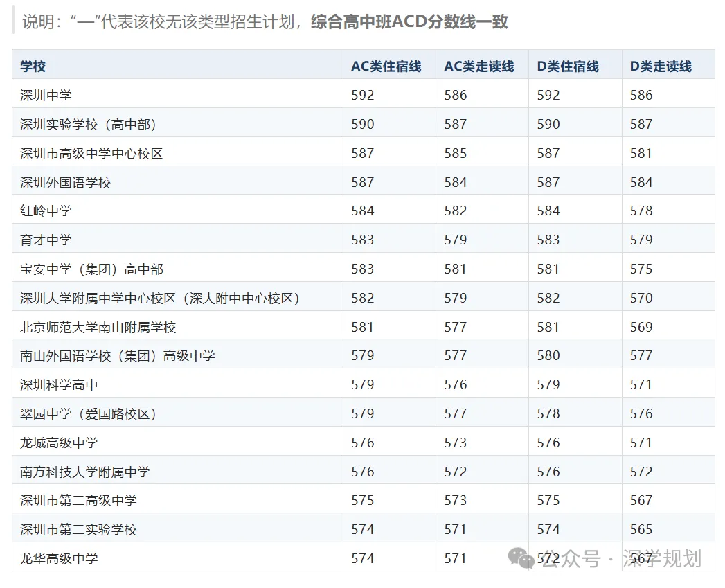Click 深圳大学附属中学 D类走读线 value 570
This screenshot has width=725, height=588.
point(641,299)
